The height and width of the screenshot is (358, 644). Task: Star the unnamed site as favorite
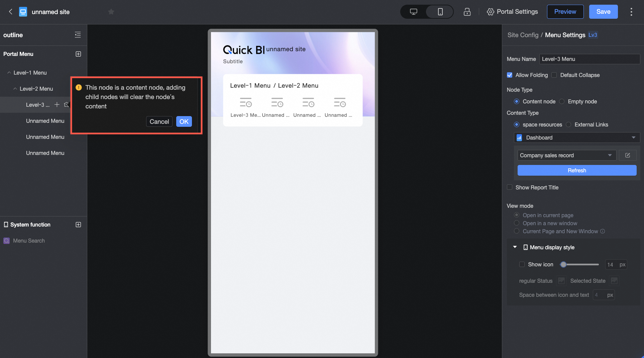pyautogui.click(x=111, y=12)
